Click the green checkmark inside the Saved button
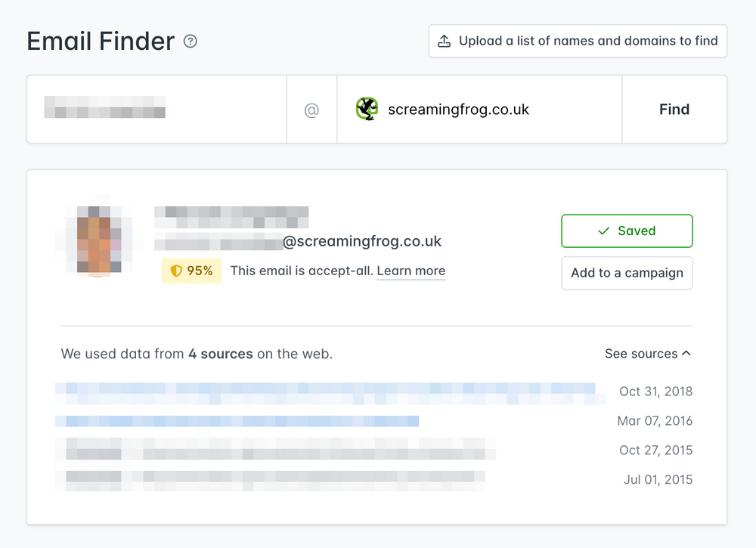The width and height of the screenshot is (756, 548). [602, 231]
